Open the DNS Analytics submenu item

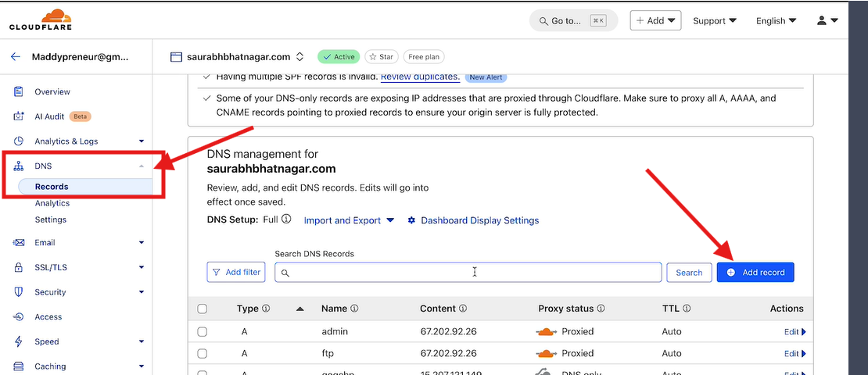point(52,203)
